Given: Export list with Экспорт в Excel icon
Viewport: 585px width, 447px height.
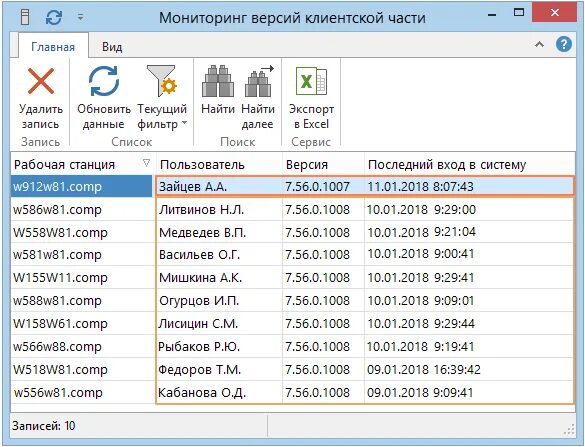Looking at the screenshot, I should (x=311, y=81).
